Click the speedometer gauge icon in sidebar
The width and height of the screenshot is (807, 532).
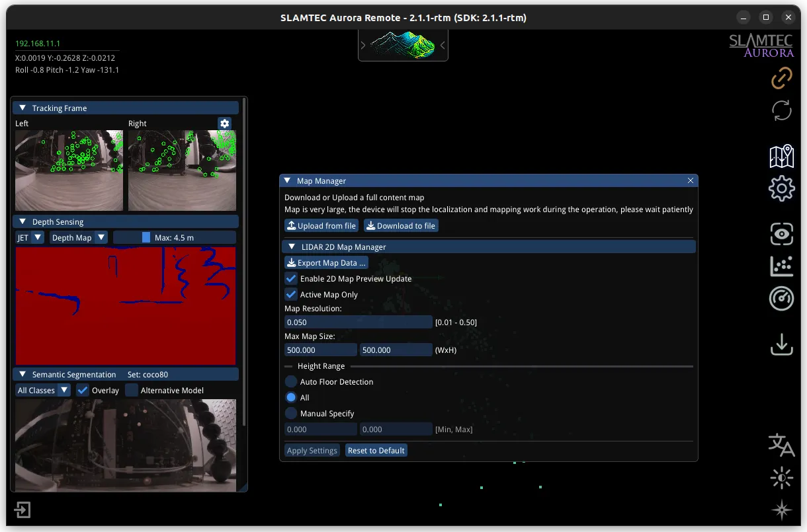782,298
